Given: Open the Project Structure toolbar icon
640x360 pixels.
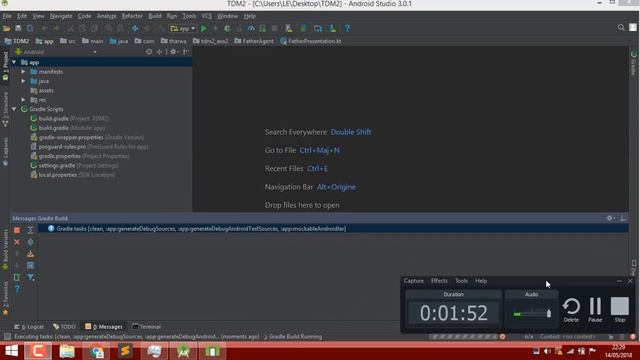Looking at the screenshot, I should coord(318,28).
